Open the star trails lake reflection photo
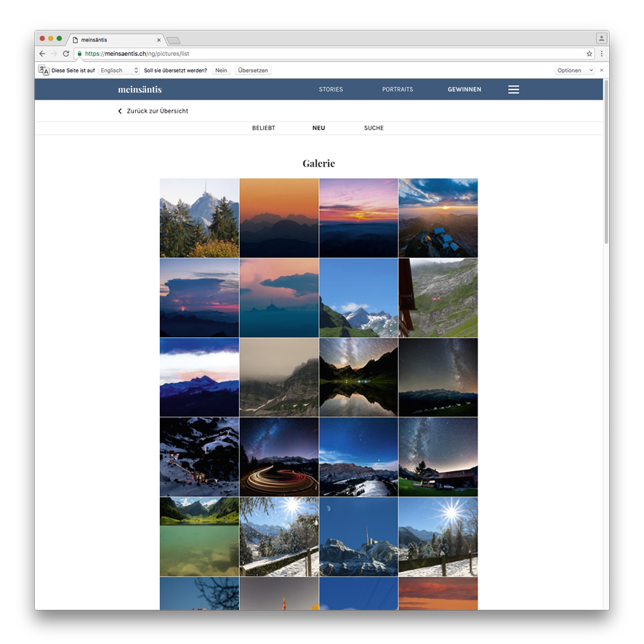 [359, 377]
